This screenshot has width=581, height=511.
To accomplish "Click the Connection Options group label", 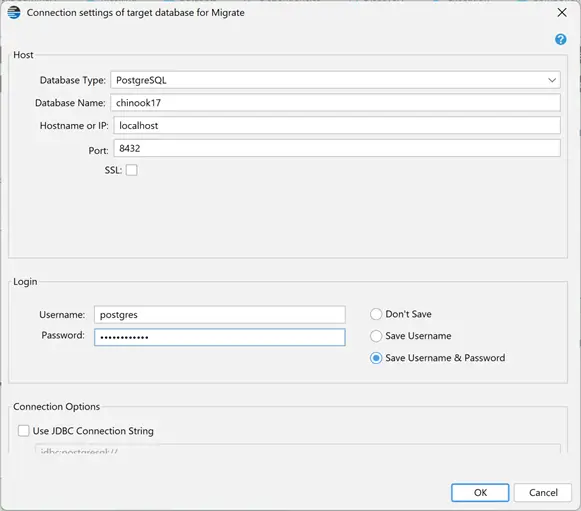I will 56,407.
